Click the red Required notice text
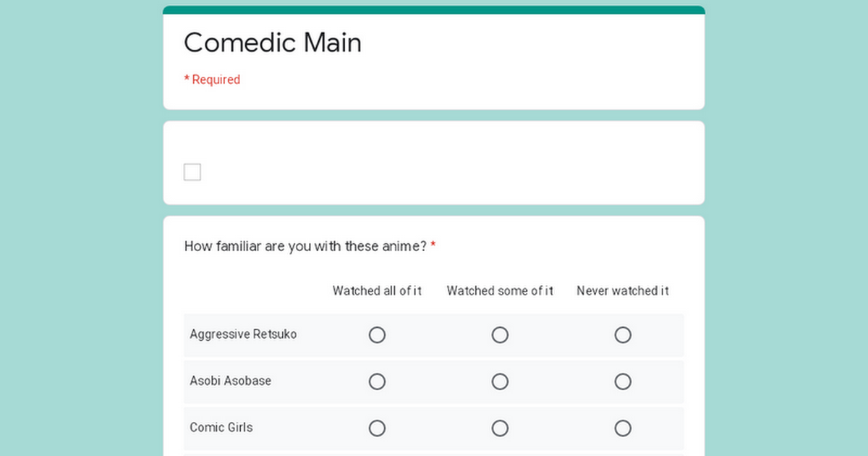 coord(212,80)
